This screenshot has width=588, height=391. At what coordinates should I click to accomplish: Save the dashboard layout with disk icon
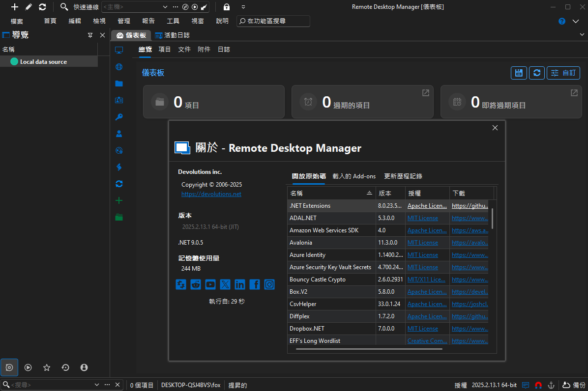(x=519, y=73)
